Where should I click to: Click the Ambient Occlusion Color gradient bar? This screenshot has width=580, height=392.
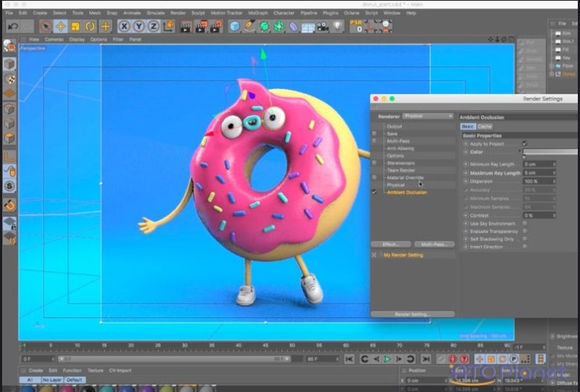click(x=550, y=152)
